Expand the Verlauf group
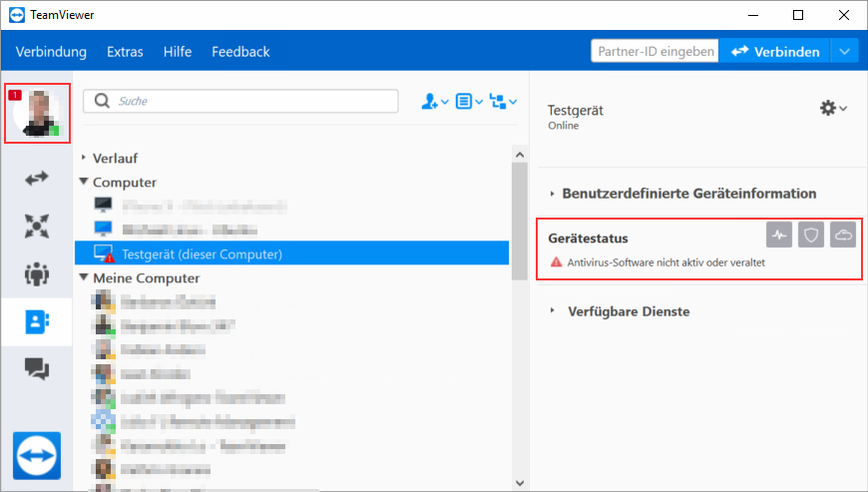Viewport: 868px width, 492px height. pos(84,158)
